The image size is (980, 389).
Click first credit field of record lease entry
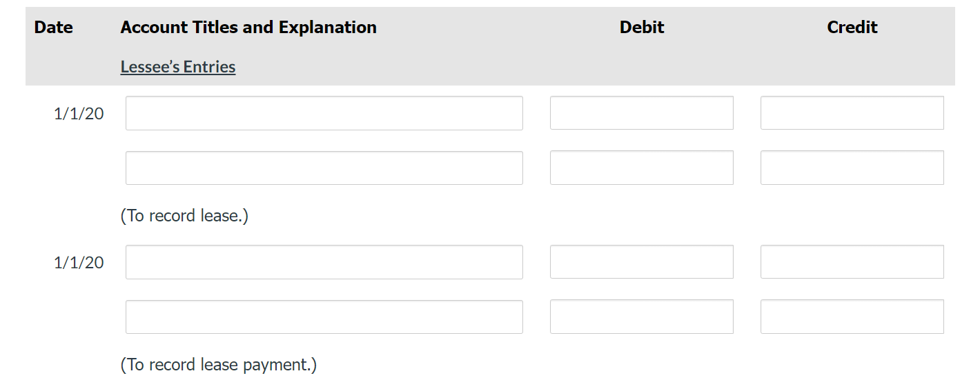tap(852, 113)
